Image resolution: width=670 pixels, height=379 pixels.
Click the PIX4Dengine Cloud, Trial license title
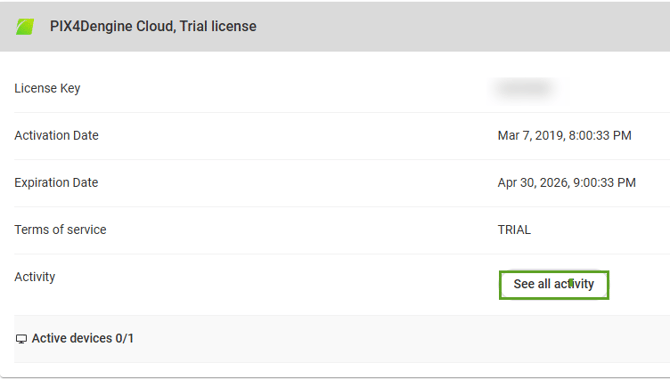(x=153, y=26)
